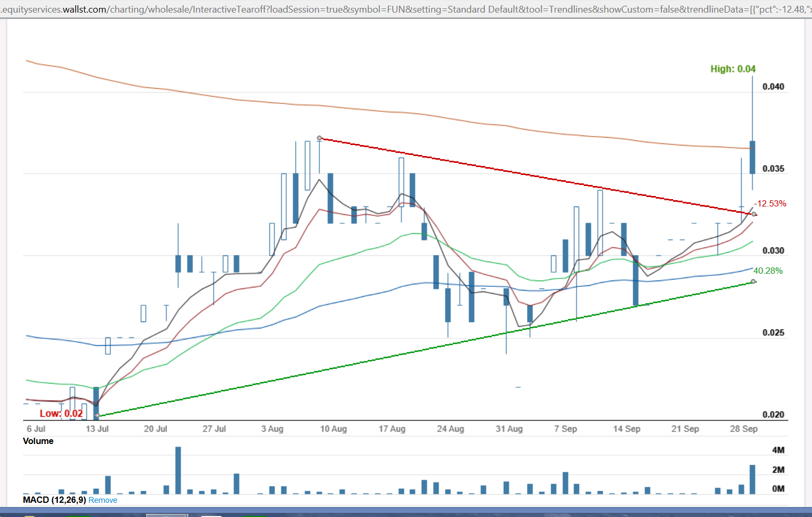Click the "20 Jul" date label
This screenshot has height=517, width=812.
(156, 429)
